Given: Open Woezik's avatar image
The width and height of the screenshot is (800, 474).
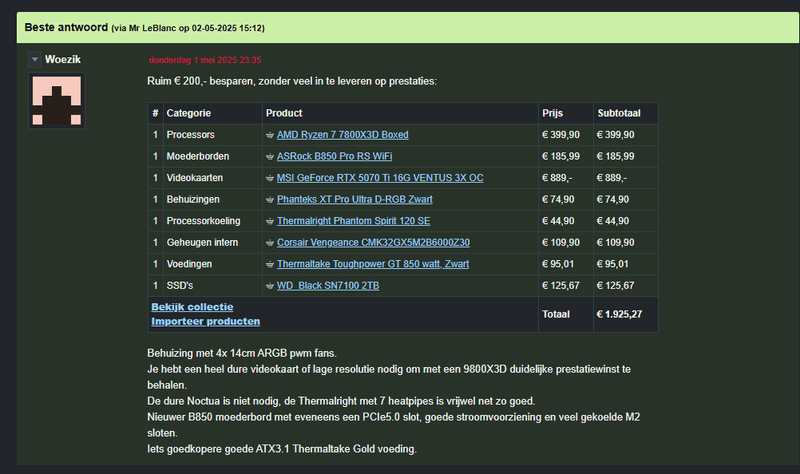Looking at the screenshot, I should (x=56, y=101).
